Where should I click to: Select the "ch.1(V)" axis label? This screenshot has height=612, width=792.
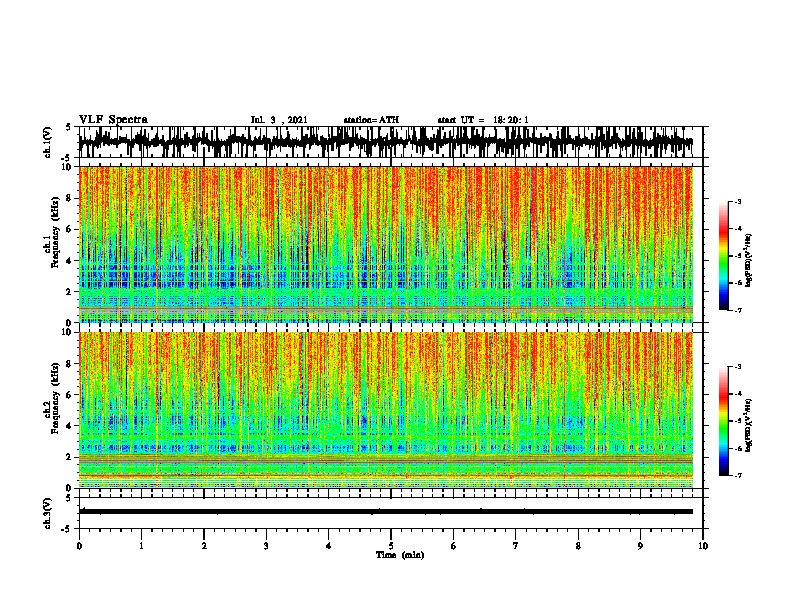coord(48,142)
